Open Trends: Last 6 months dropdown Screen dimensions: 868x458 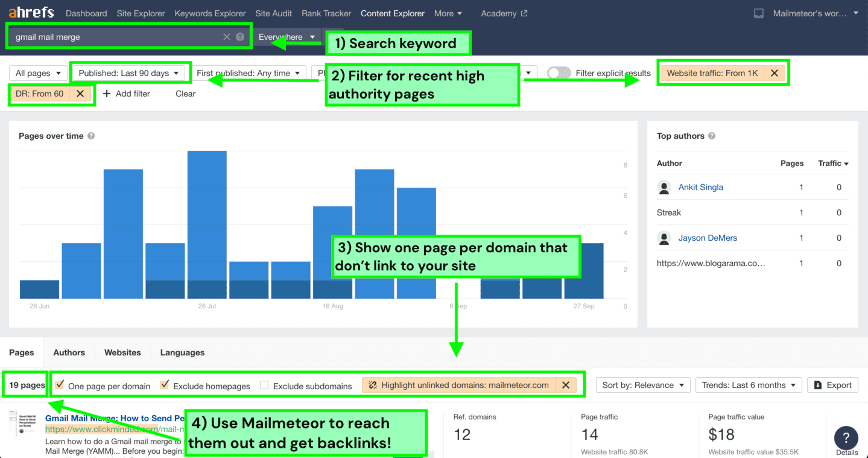click(x=749, y=385)
